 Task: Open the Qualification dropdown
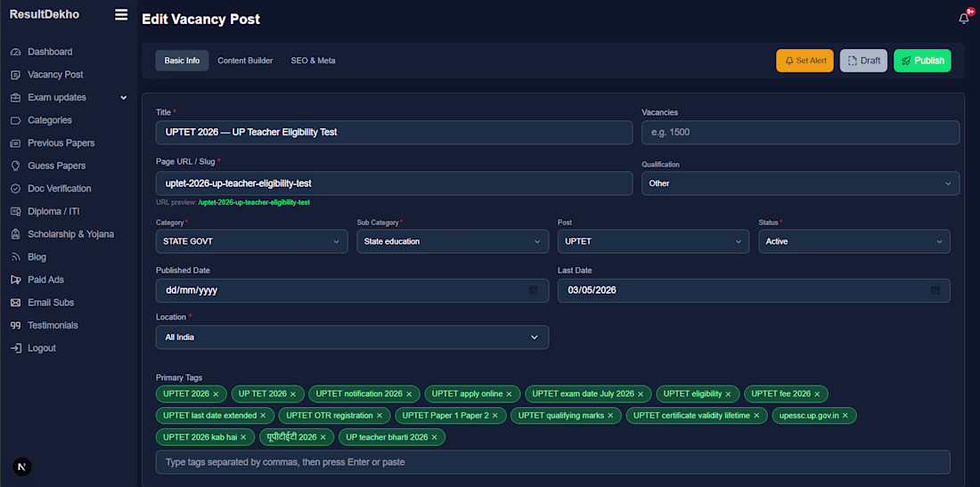click(x=800, y=183)
